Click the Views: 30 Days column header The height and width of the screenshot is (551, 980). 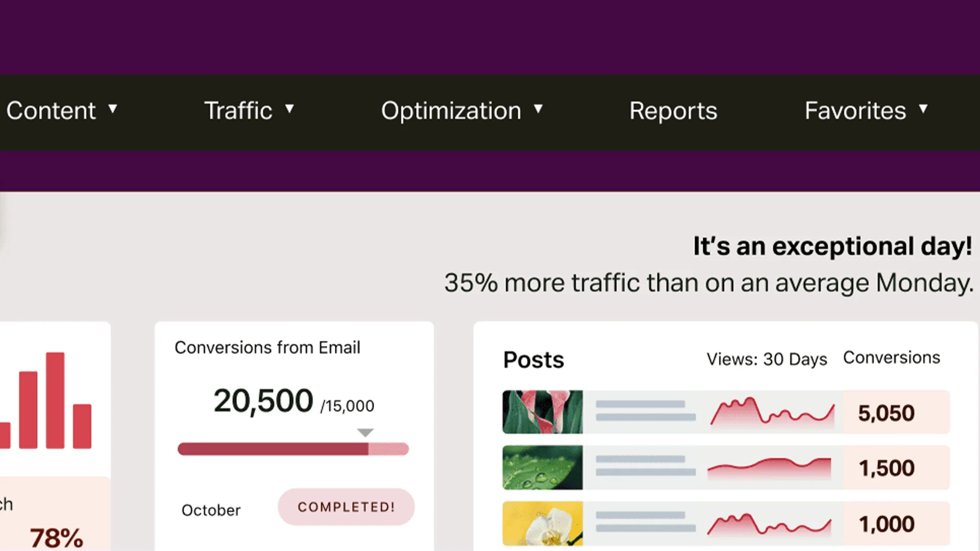click(x=767, y=359)
